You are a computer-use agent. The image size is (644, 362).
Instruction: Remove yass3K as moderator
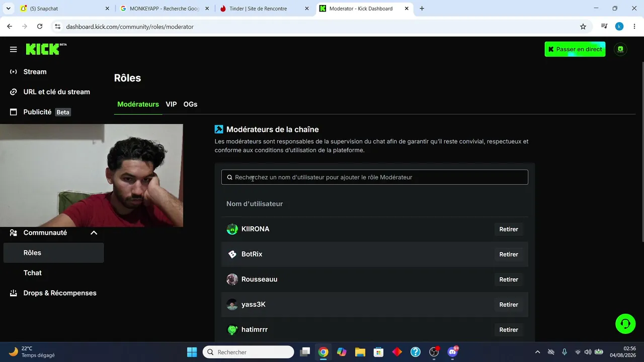509,305
